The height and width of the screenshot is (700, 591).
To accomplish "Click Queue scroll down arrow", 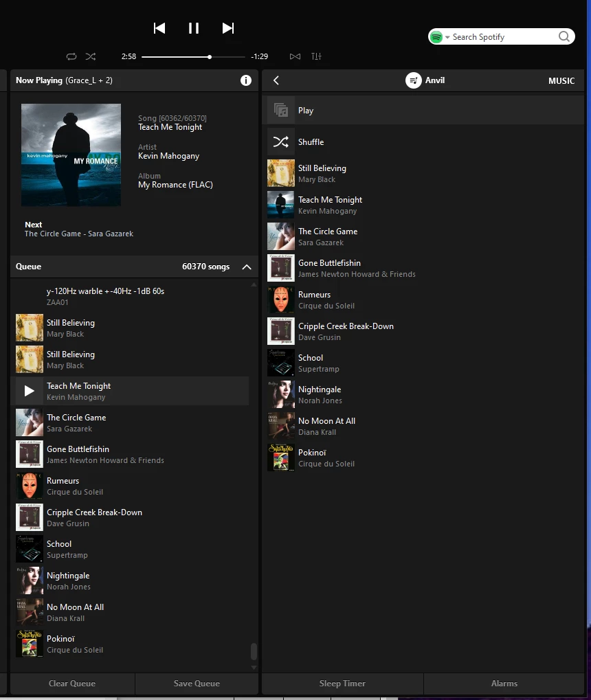I will coord(254,668).
